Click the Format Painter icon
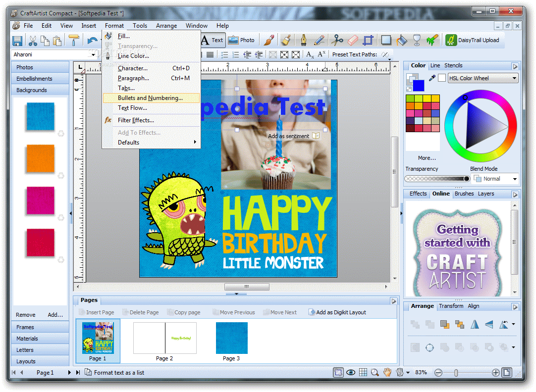 tap(73, 40)
